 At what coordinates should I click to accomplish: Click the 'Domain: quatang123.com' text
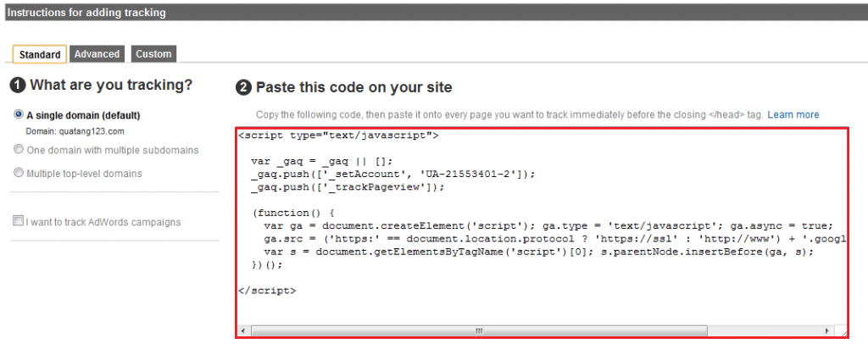pos(75,131)
